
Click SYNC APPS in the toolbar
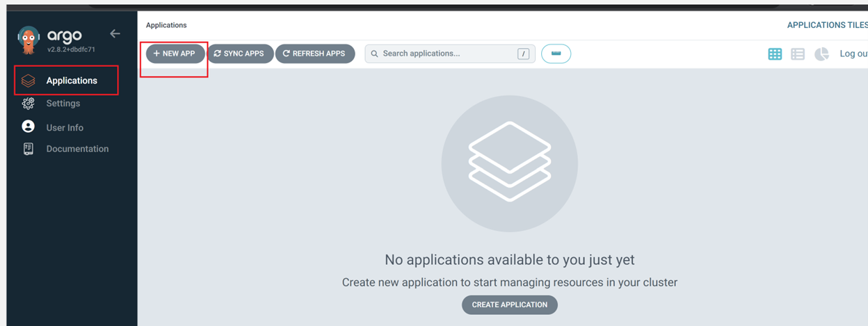(x=240, y=54)
